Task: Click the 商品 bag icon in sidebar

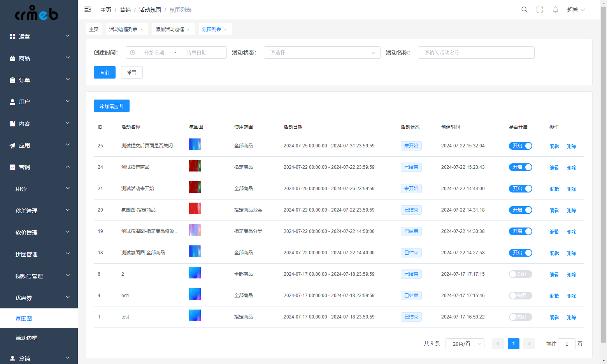Action: 12,58
